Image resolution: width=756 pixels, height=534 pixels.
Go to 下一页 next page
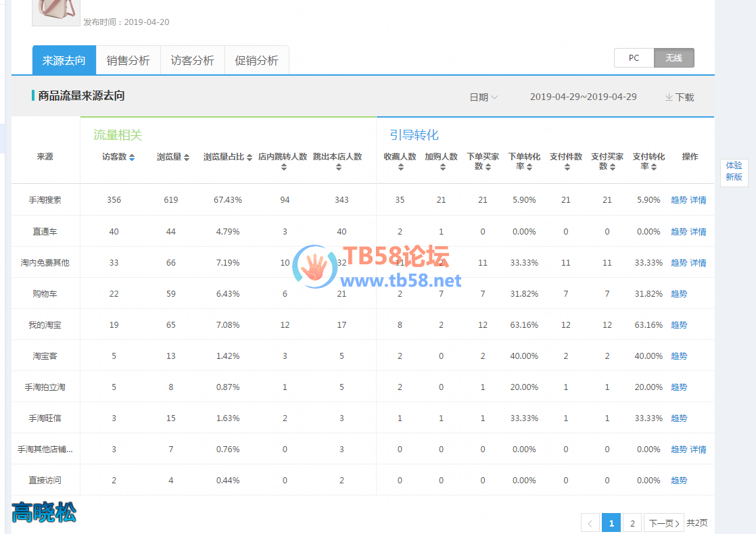coord(663,523)
